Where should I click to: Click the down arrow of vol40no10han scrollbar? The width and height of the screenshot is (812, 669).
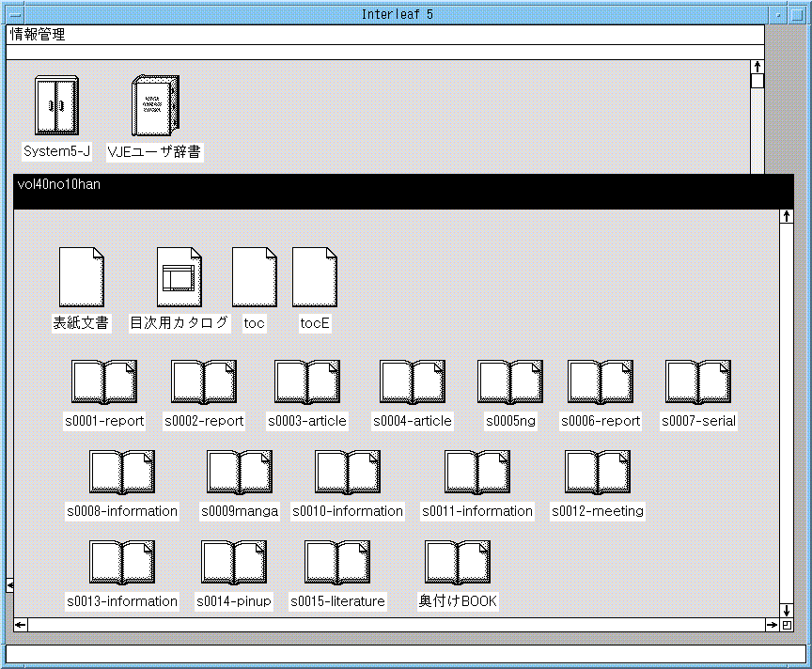pyautogui.click(x=787, y=611)
